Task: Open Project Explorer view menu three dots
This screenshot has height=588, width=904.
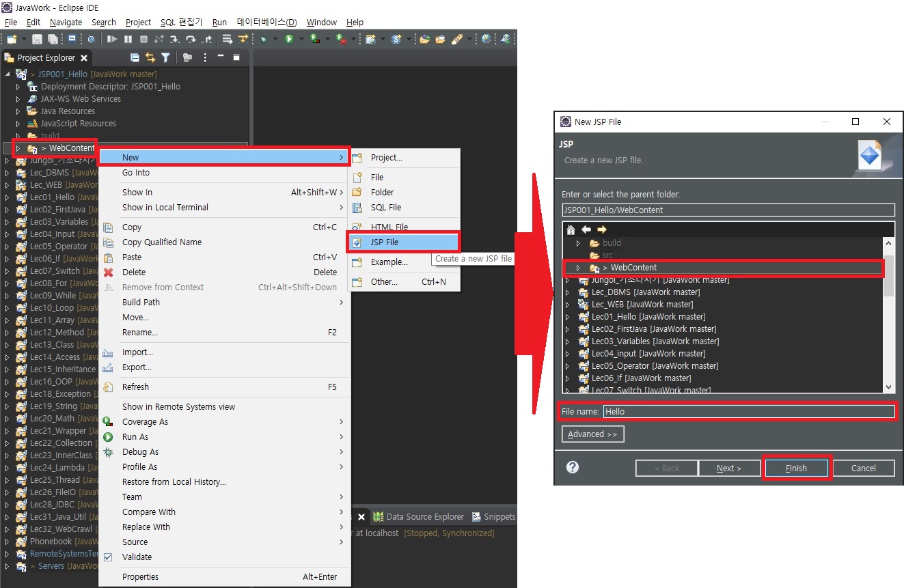Action: [x=205, y=58]
